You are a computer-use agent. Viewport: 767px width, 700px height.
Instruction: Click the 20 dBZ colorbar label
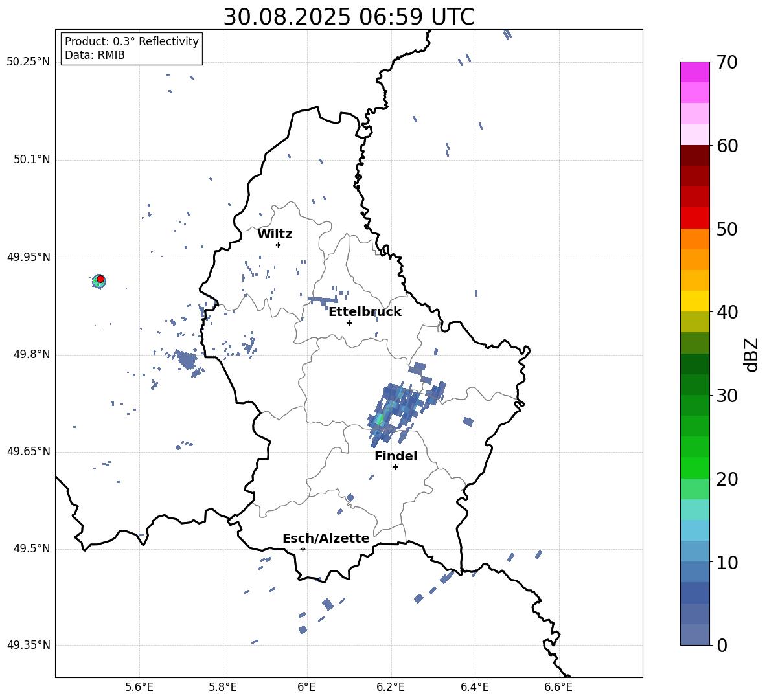(727, 479)
